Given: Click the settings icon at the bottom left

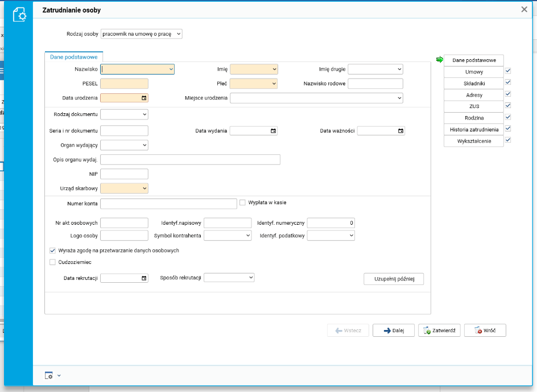Looking at the screenshot, I should 49,376.
